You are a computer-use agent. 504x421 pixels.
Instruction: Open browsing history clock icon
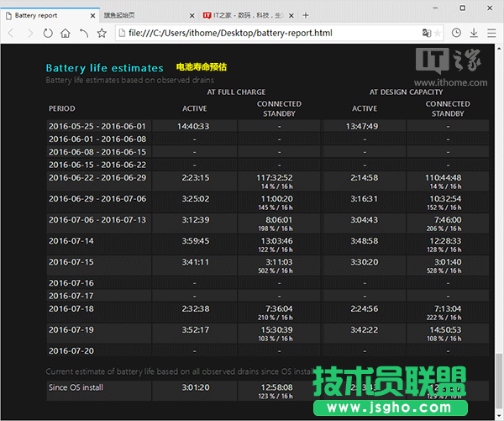click(x=456, y=33)
